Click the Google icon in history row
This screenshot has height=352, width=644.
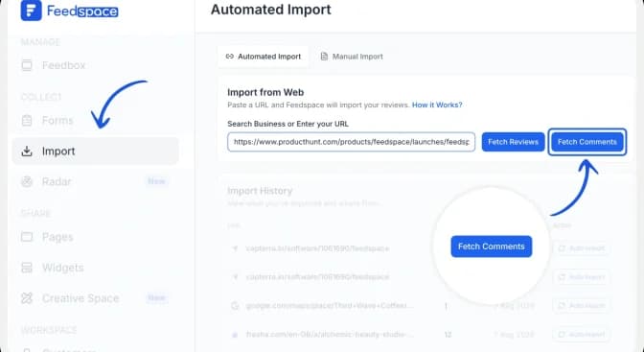[235, 306]
